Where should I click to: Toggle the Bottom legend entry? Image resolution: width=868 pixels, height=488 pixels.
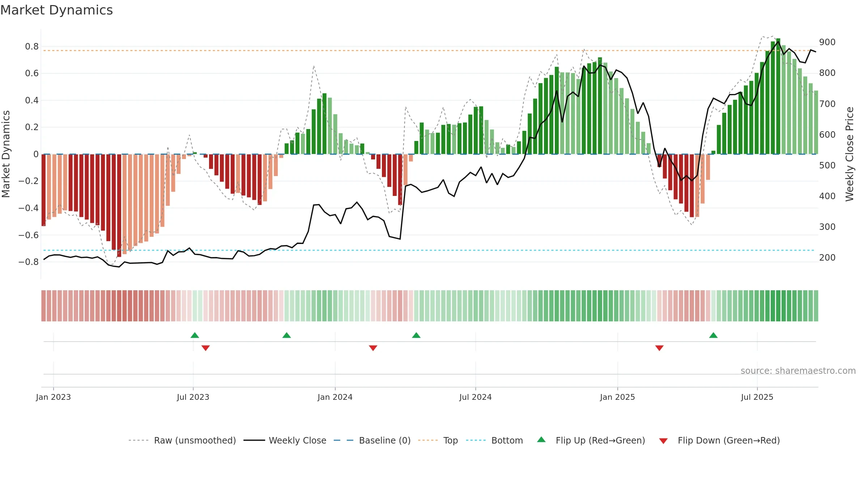click(494, 440)
